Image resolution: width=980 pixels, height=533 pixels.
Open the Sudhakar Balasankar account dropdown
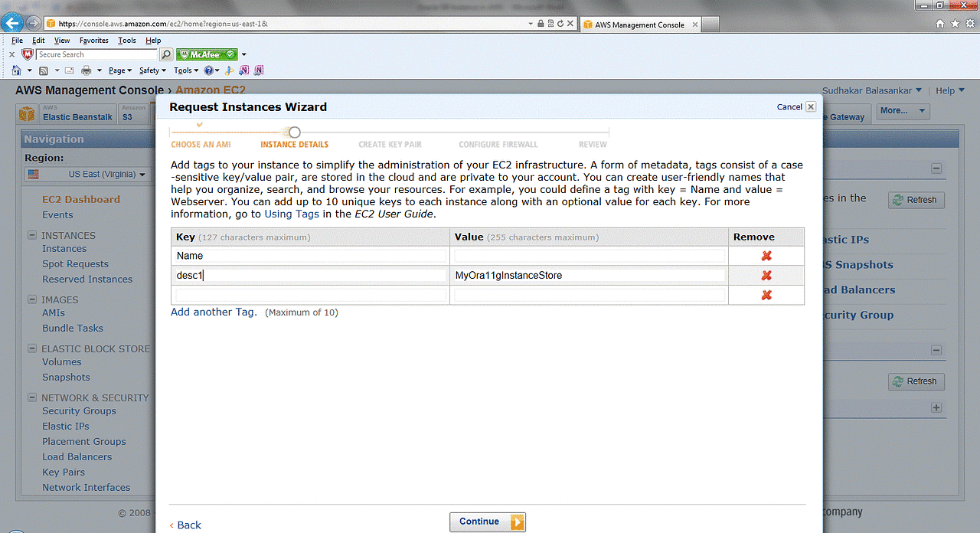pos(871,90)
